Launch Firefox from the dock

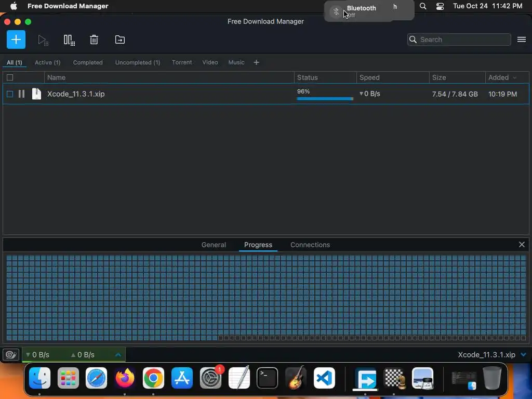click(x=125, y=378)
